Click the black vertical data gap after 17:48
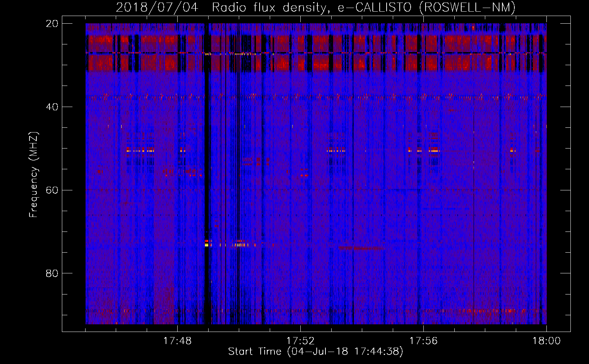589x364 pixels. (x=207, y=174)
